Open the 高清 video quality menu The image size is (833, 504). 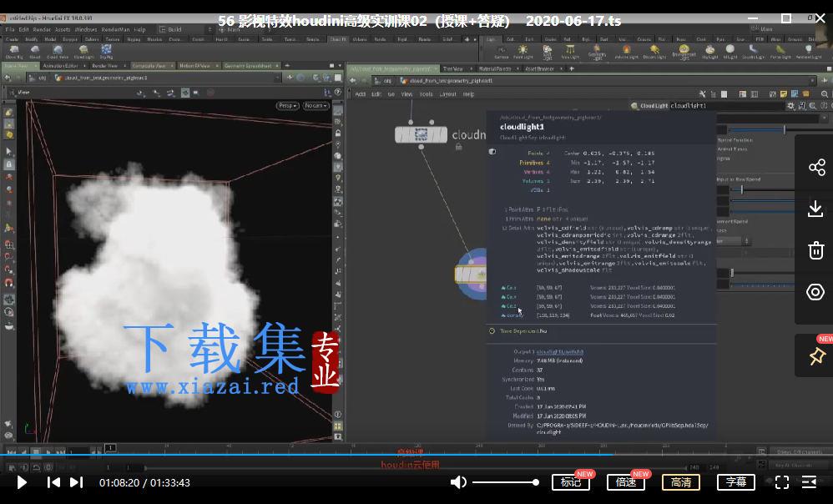point(680,482)
